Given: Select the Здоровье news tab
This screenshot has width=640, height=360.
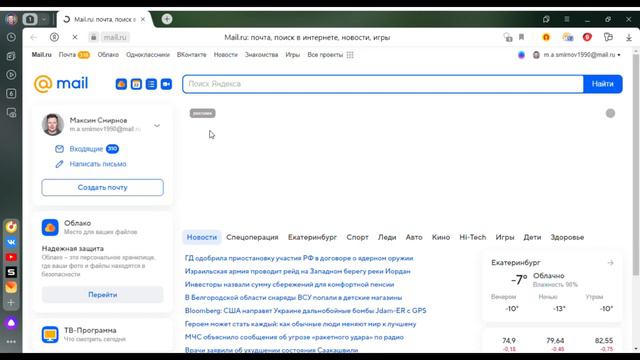Looking at the screenshot, I should point(567,237).
